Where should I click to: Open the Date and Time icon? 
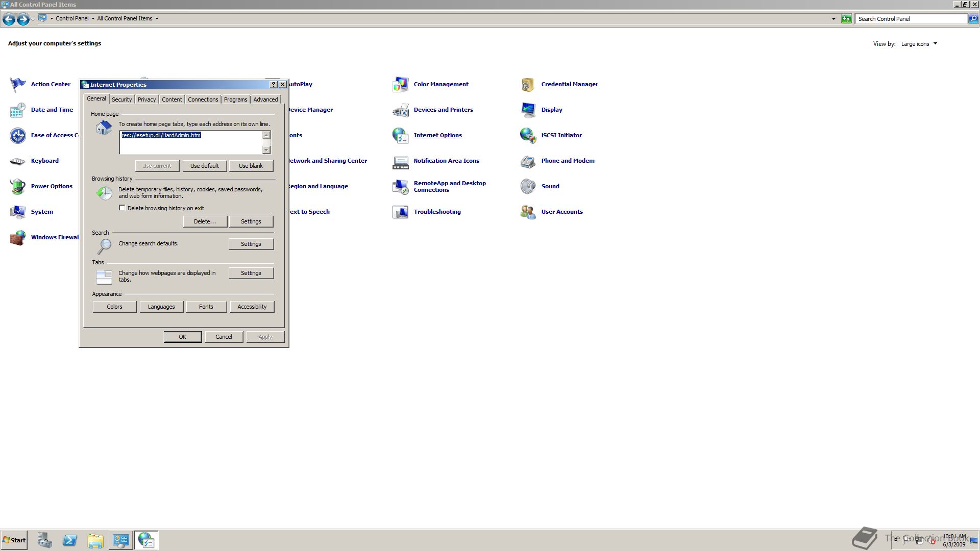tap(18, 110)
